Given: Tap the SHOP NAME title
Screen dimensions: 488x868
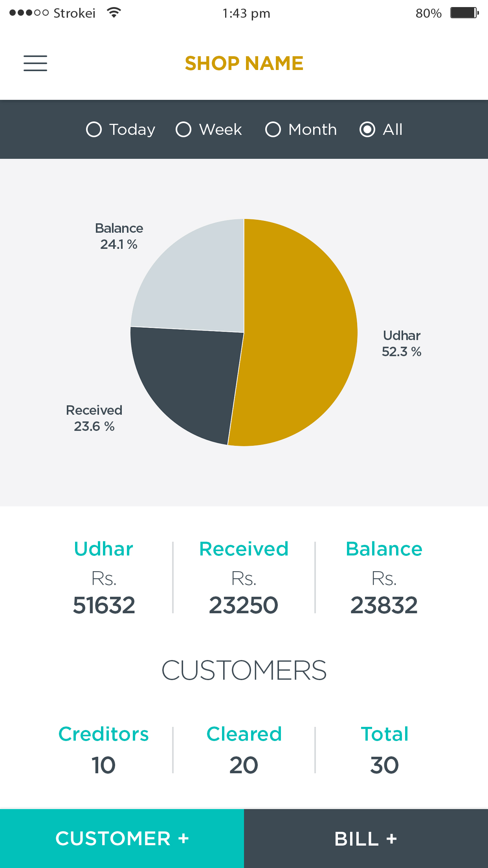Looking at the screenshot, I should tap(244, 63).
